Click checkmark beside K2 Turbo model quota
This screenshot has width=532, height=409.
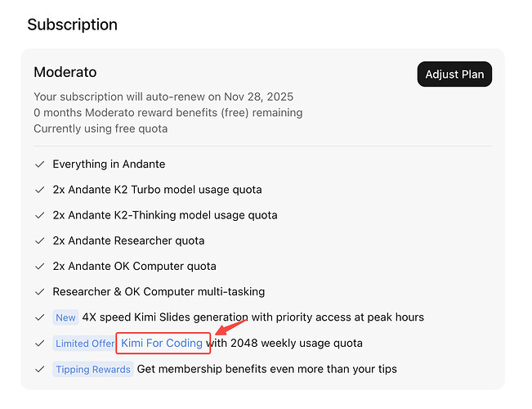39,190
